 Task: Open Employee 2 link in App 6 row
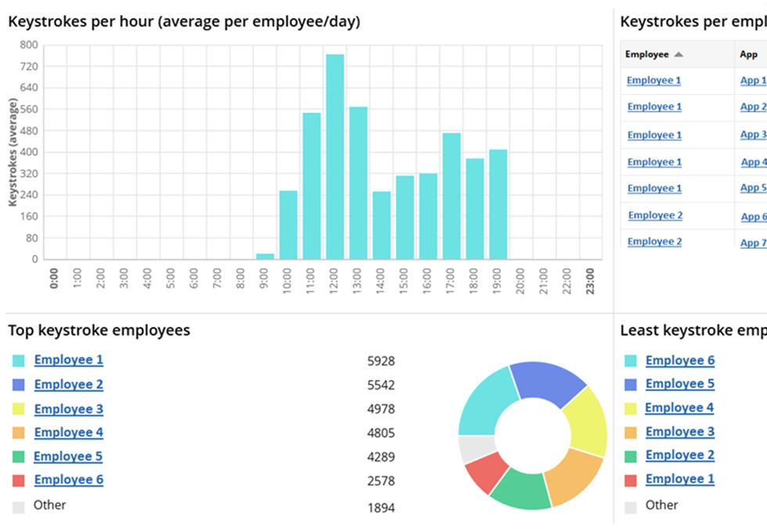pyautogui.click(x=656, y=215)
